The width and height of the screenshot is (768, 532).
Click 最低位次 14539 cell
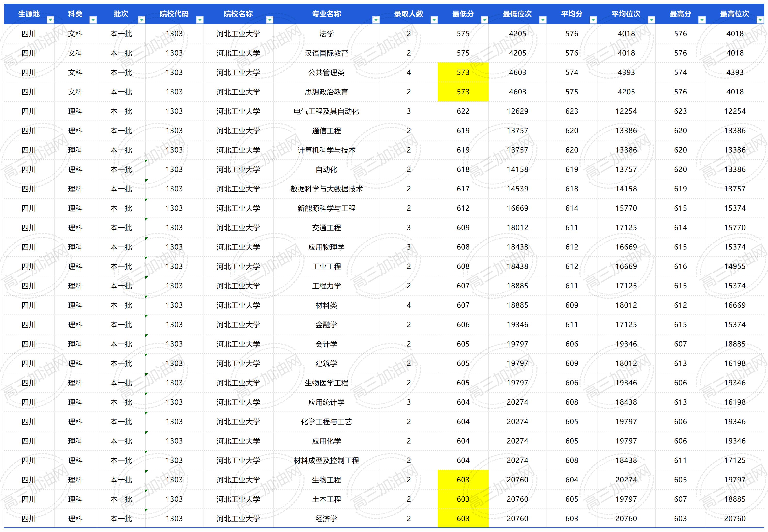point(518,189)
